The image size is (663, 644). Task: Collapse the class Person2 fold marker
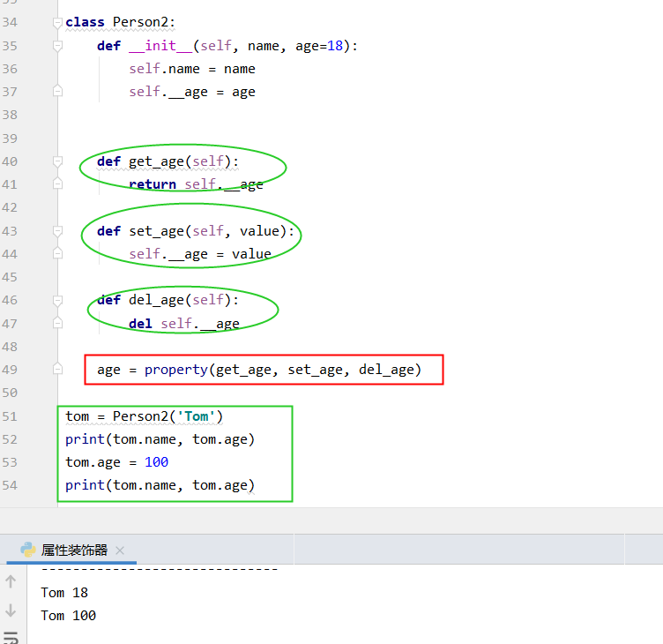coord(57,22)
